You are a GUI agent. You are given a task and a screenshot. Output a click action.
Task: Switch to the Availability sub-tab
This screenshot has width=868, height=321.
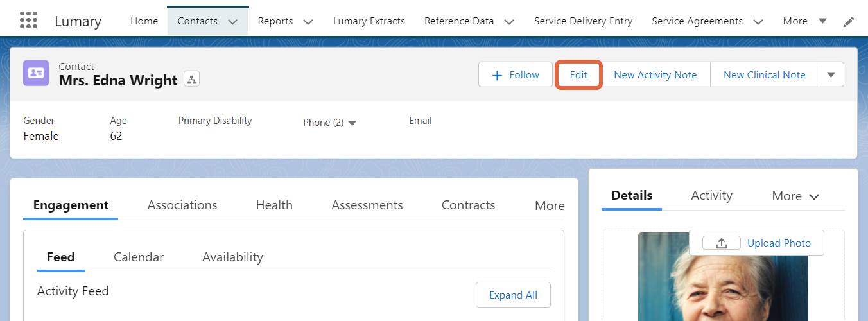(232, 257)
